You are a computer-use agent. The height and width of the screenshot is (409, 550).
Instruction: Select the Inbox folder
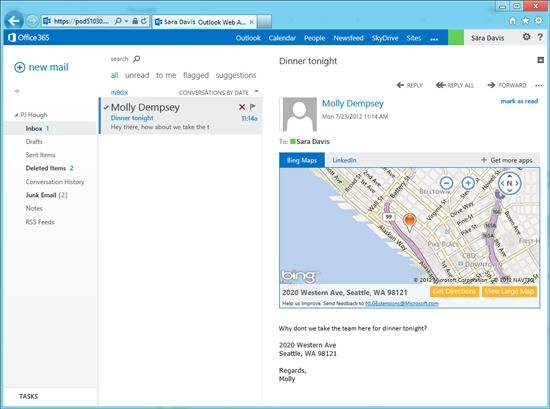51,128
